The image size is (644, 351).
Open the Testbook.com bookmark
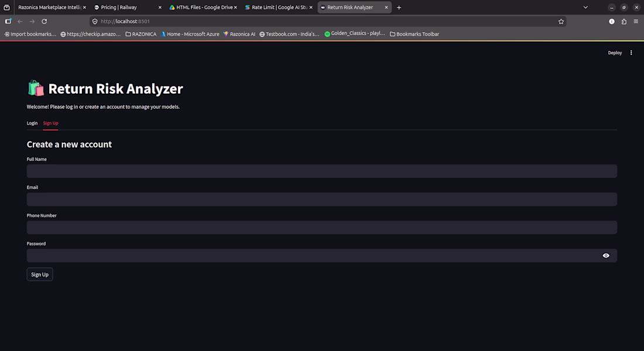click(x=289, y=34)
